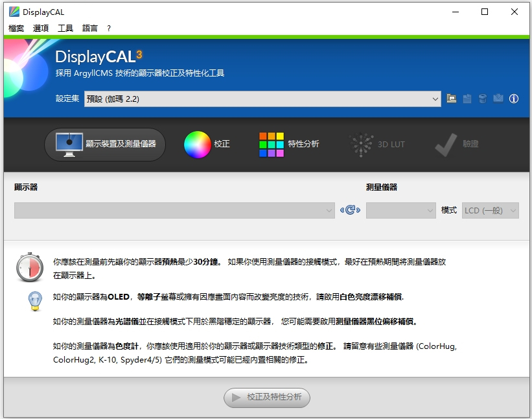Viewport: 532px width, 419px height.
Task: Click the DisplayCAL app icon in title bar
Action: coord(14,12)
